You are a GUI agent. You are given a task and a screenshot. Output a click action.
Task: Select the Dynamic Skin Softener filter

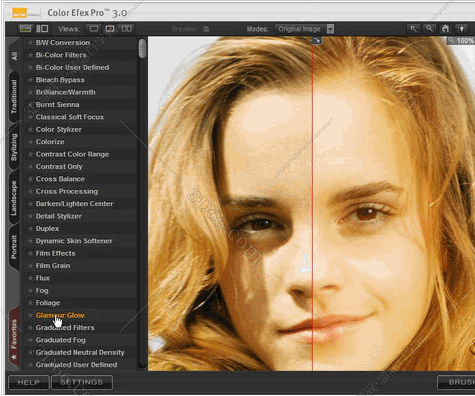[x=80, y=241]
